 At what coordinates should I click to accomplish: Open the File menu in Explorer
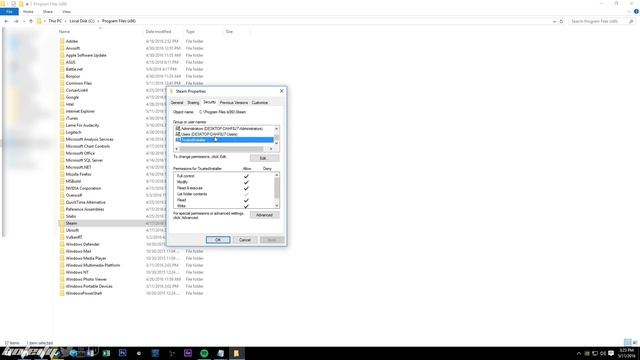point(9,12)
